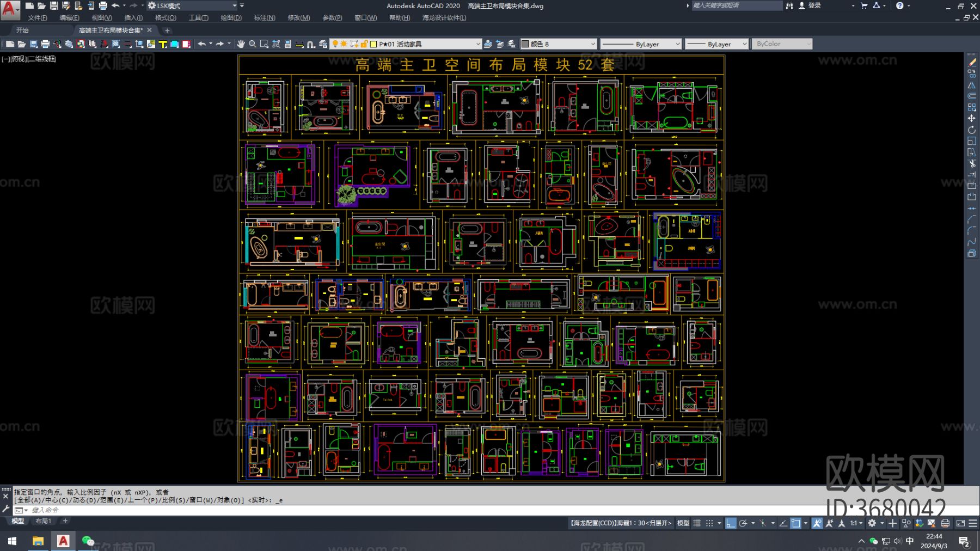Select the Mirror tool in right modify toolbar

972,85
